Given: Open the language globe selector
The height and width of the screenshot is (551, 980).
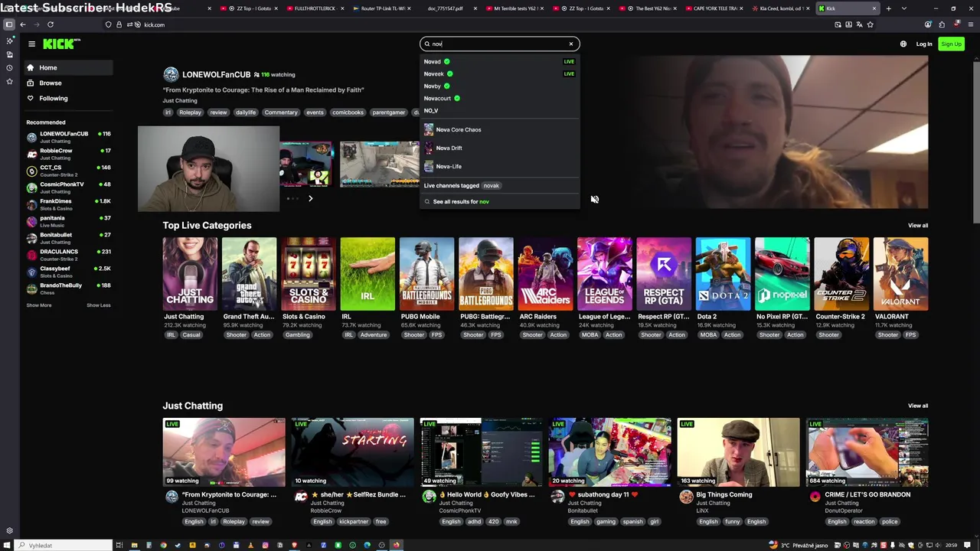Looking at the screenshot, I should click(903, 44).
